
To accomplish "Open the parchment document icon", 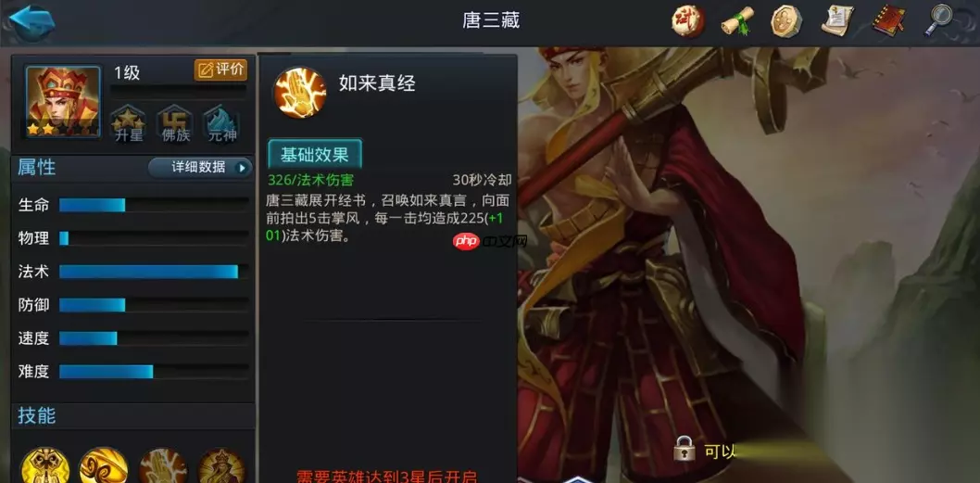I will (x=837, y=21).
